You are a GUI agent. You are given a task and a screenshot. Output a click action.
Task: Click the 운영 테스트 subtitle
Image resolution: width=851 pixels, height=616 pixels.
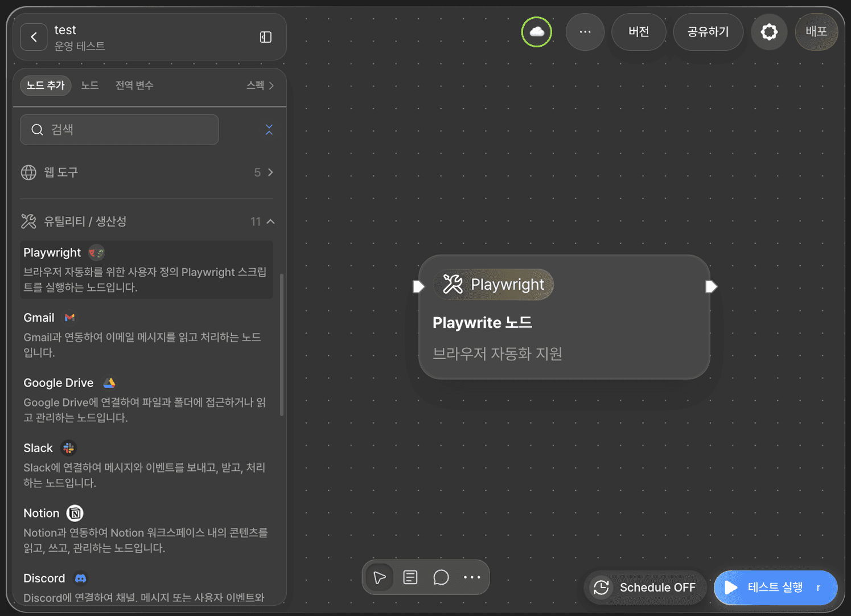tap(80, 46)
